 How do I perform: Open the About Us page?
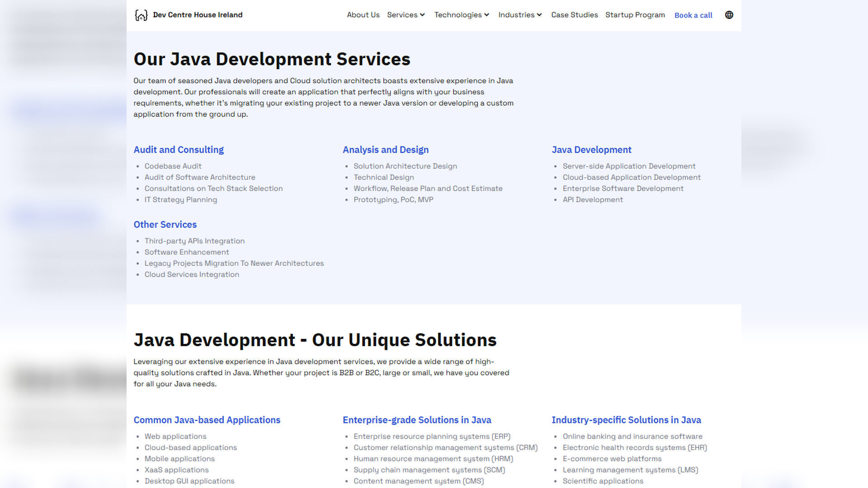(x=363, y=14)
